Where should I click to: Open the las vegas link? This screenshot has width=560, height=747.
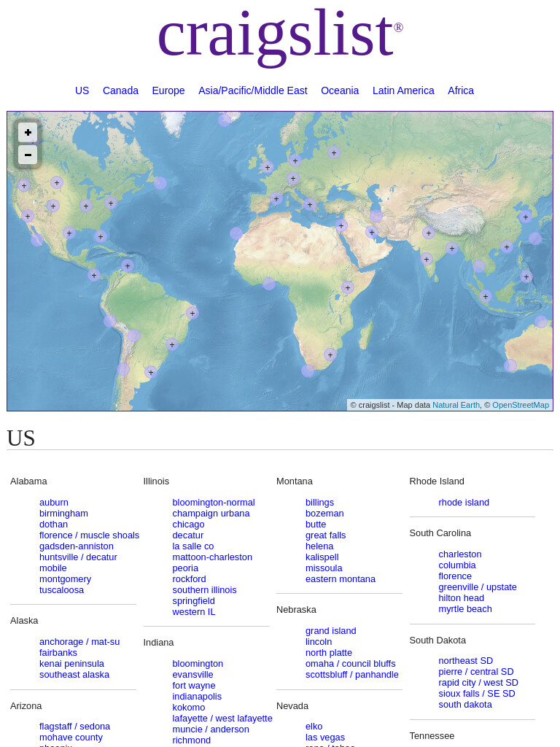pos(324,738)
